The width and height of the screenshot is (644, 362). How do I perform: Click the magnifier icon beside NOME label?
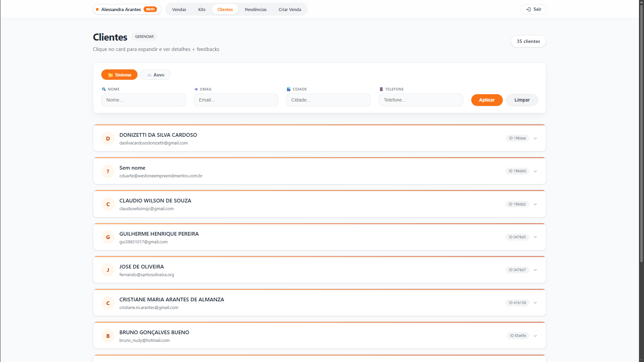point(104,89)
